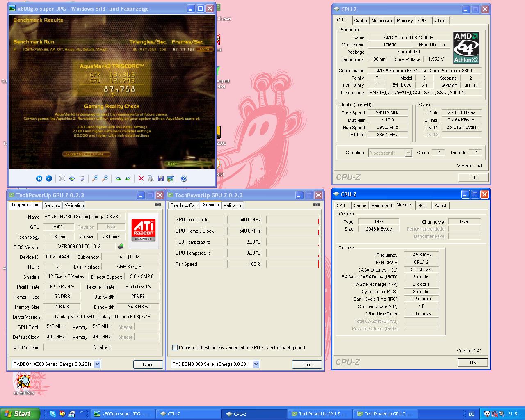Open the Processor #1 selection dropdown in CPU-Z
Screen dimensions: 525x420
(408, 153)
